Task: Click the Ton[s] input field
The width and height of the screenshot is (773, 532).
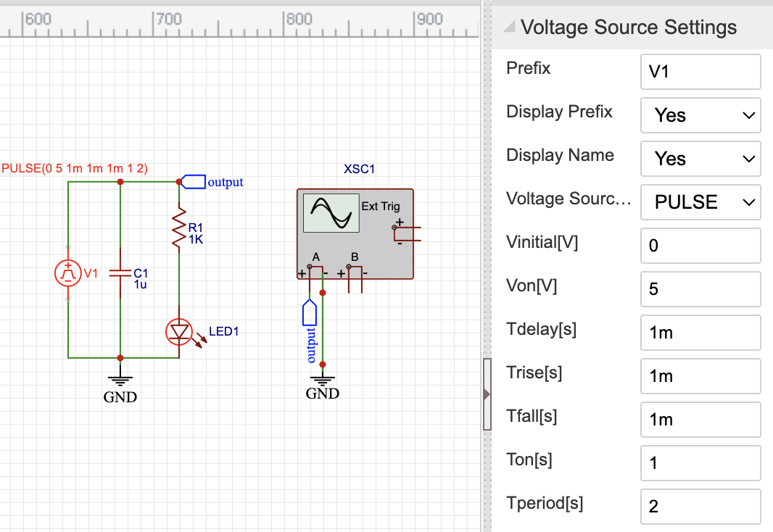Action: pos(700,462)
